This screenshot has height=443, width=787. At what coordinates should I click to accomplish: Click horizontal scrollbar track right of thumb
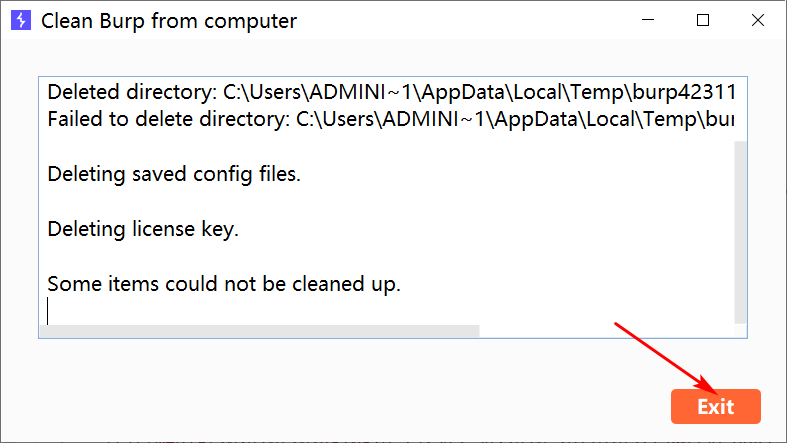(x=606, y=331)
